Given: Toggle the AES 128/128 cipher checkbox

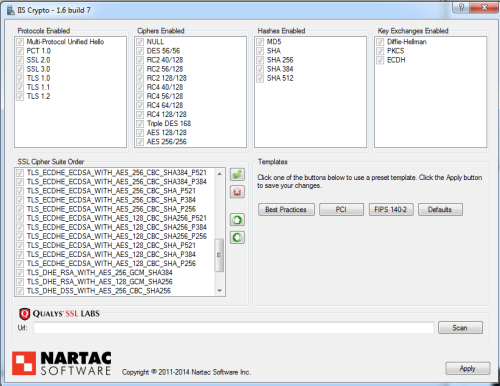Looking at the screenshot, I should pos(140,133).
